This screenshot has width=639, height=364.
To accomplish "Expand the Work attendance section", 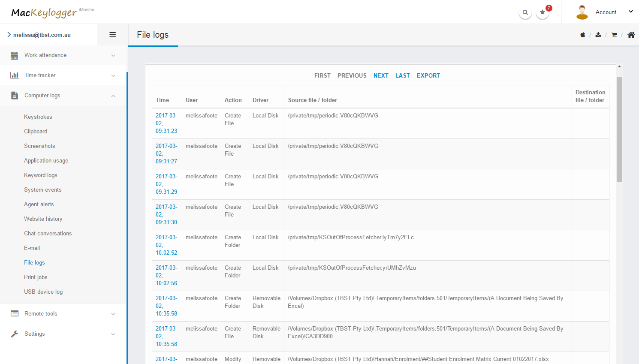I will click(63, 55).
